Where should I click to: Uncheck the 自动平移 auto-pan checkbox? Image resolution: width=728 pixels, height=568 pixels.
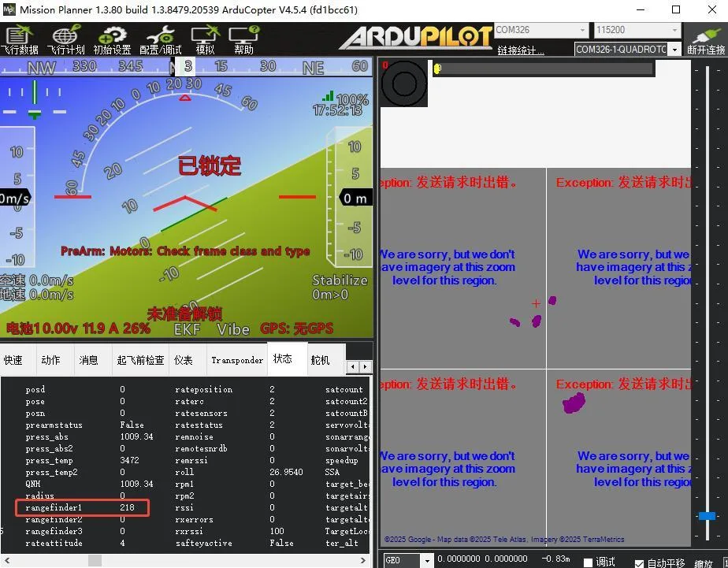click(x=639, y=563)
